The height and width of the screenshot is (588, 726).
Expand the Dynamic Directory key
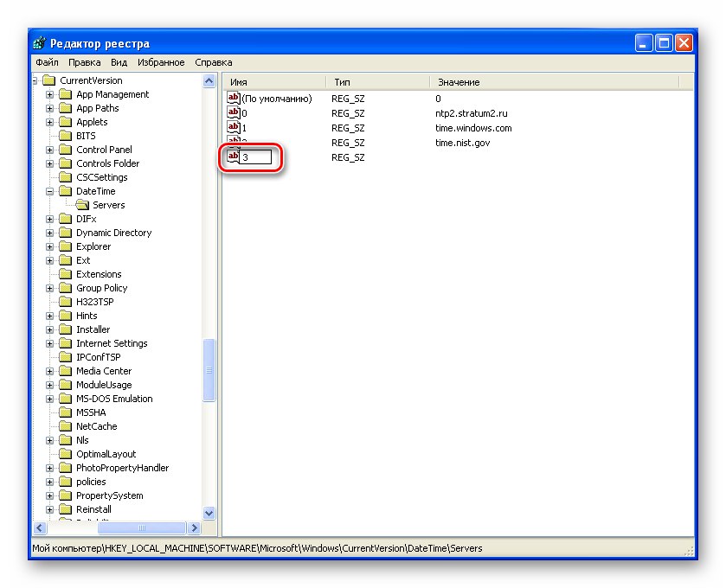pyautogui.click(x=49, y=233)
